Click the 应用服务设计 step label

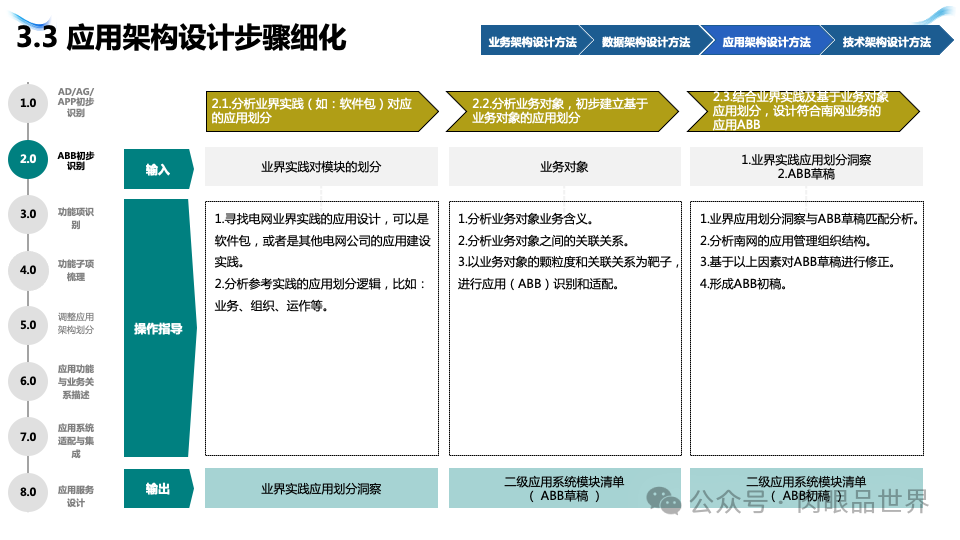76,497
